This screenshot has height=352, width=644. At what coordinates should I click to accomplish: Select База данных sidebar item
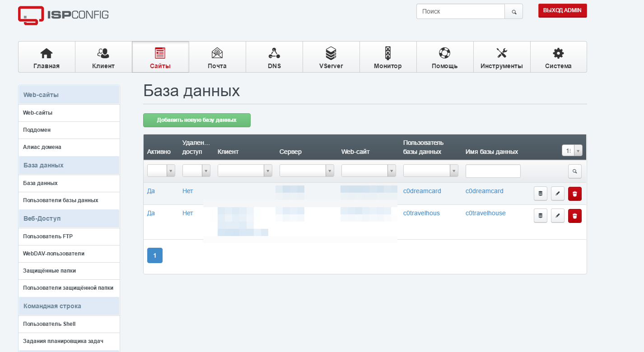69,183
